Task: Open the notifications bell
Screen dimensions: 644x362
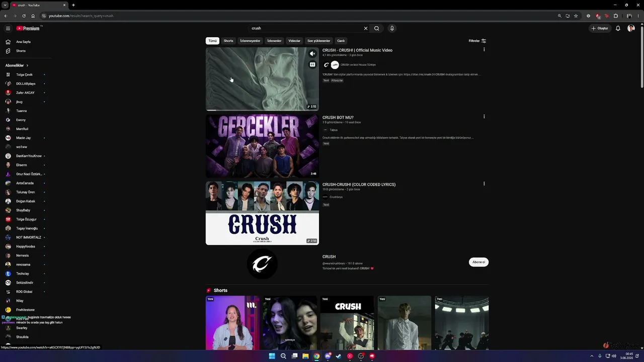Action: tap(618, 28)
